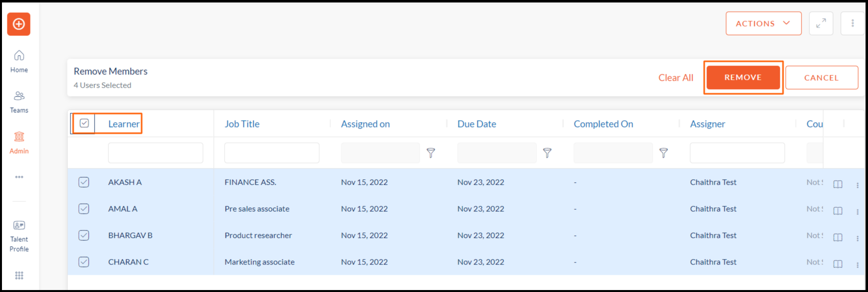Viewport: 868px width, 292px height.
Task: Expand the sidebar three-dots more menu
Action: 19,177
